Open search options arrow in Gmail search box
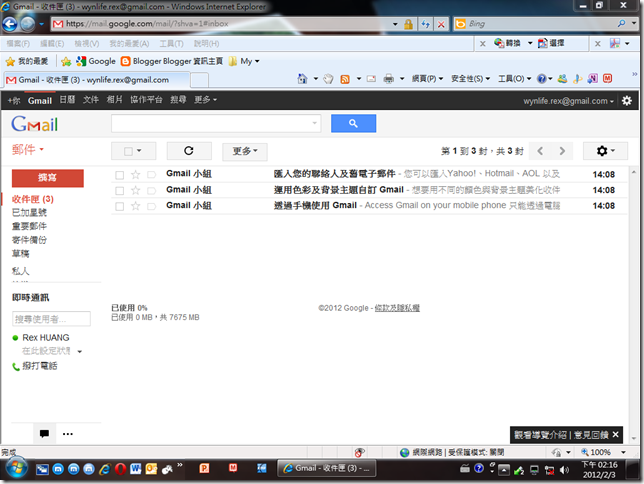644x484 pixels. pyautogui.click(x=314, y=123)
